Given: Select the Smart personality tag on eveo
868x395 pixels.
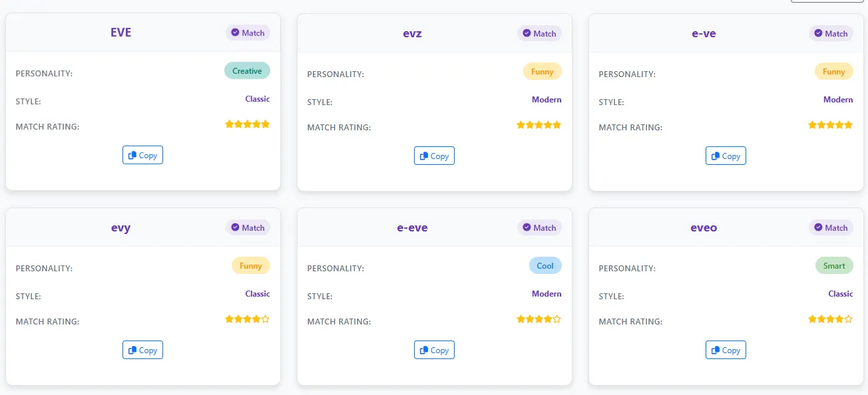Looking at the screenshot, I should [834, 266].
